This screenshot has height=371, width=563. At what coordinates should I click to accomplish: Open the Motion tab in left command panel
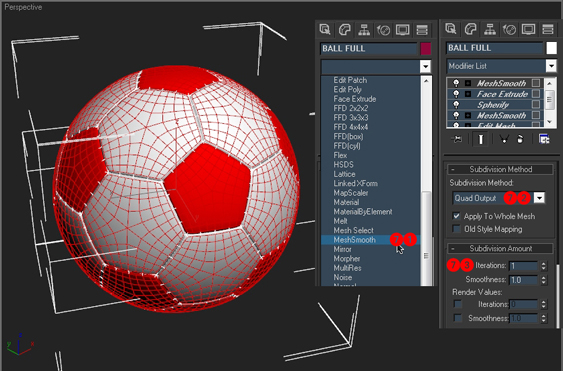coord(383,29)
